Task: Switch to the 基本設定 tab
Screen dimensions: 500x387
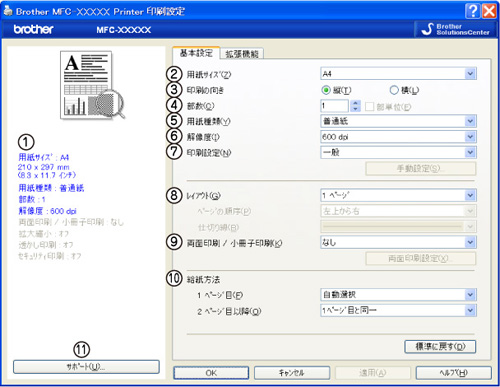Action: tap(196, 53)
